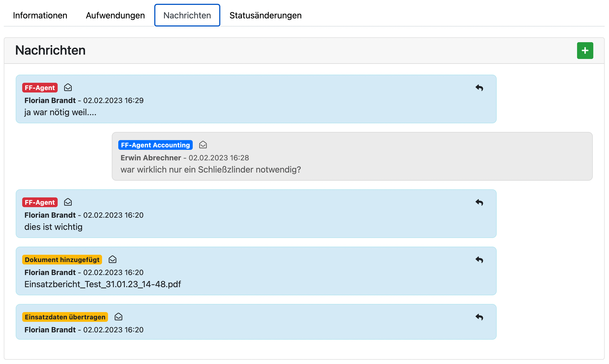This screenshot has height=364, width=609.
Task: Toggle read envelope on 16:29 FF-Agent message
Action: click(68, 87)
